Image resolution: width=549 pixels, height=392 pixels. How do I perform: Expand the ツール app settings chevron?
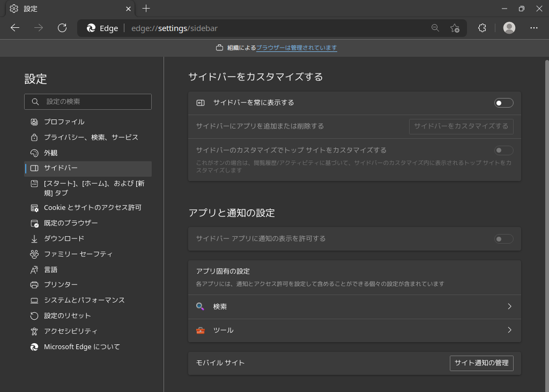[x=509, y=330]
